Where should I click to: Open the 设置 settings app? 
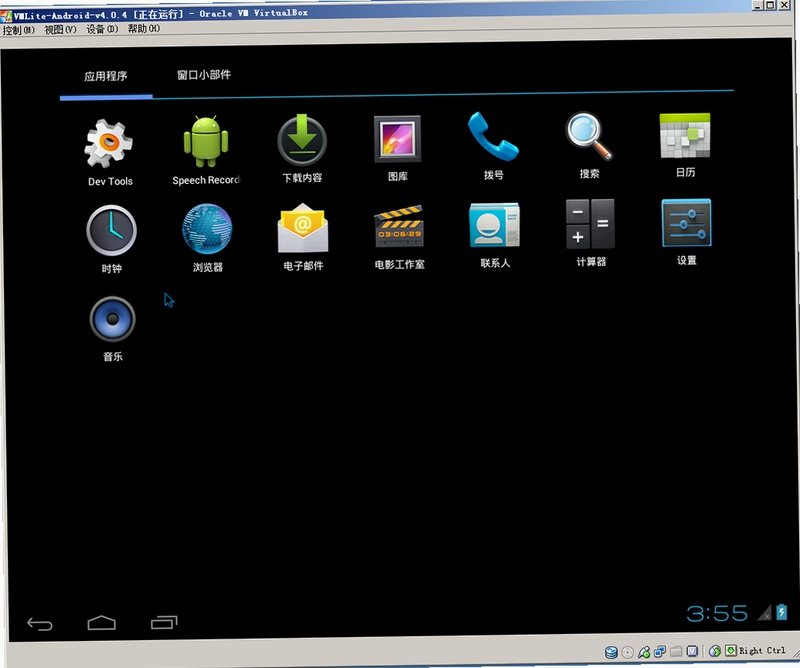click(686, 222)
